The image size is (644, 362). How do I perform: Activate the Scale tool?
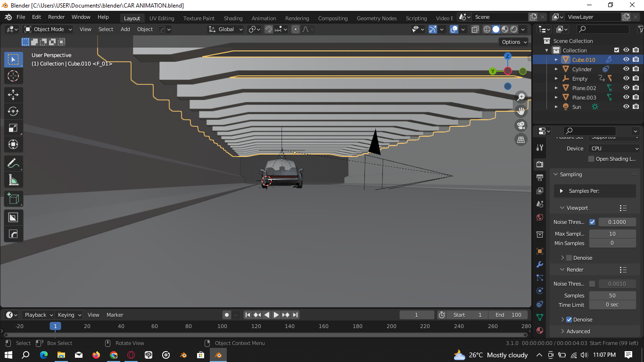pos(13,128)
